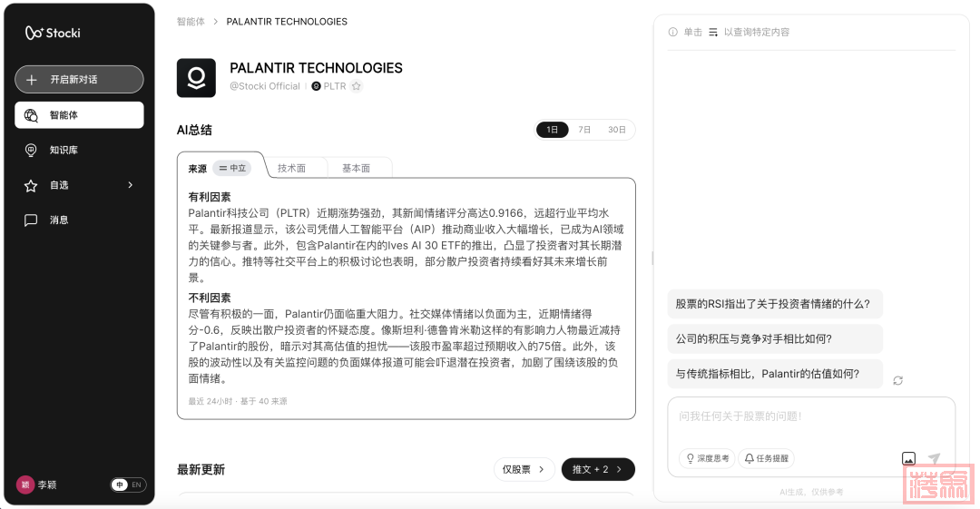The image size is (980, 509).
Task: Click the info icon beside 单击
Action: [673, 32]
